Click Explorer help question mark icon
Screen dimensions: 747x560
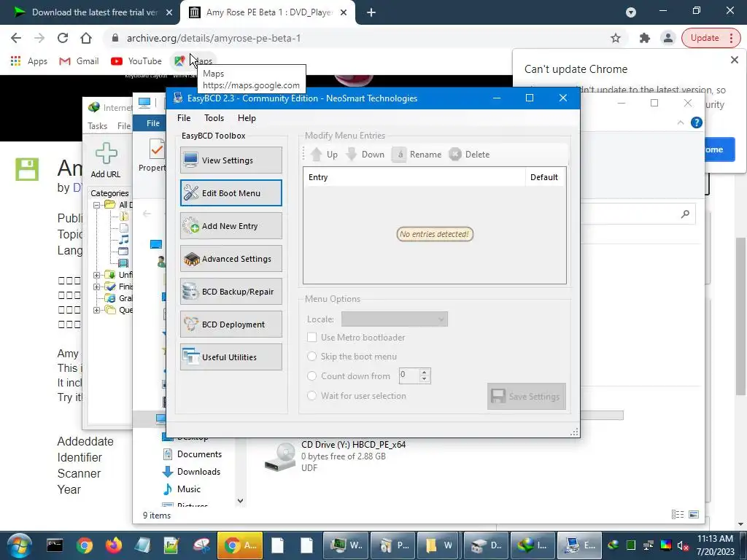click(697, 122)
